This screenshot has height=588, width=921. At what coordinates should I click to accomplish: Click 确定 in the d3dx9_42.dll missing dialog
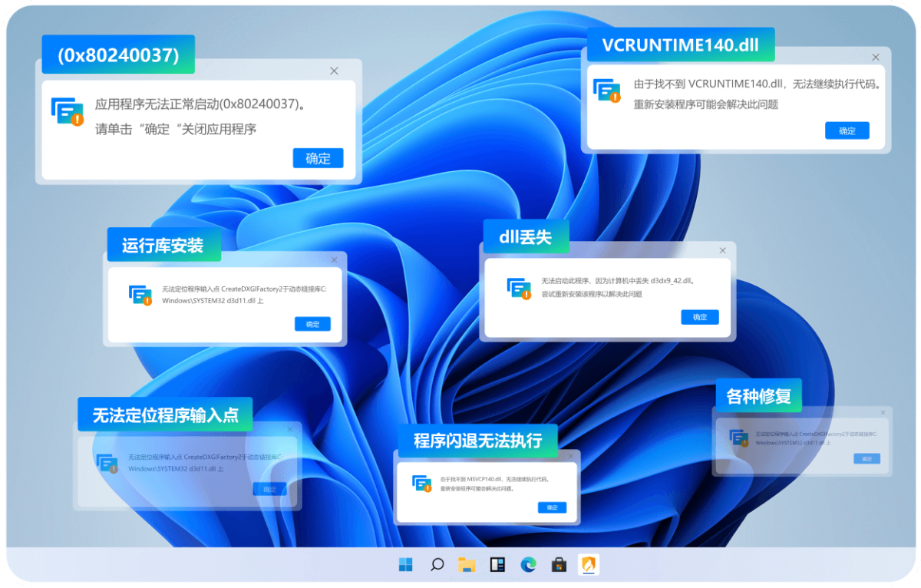[699, 317]
